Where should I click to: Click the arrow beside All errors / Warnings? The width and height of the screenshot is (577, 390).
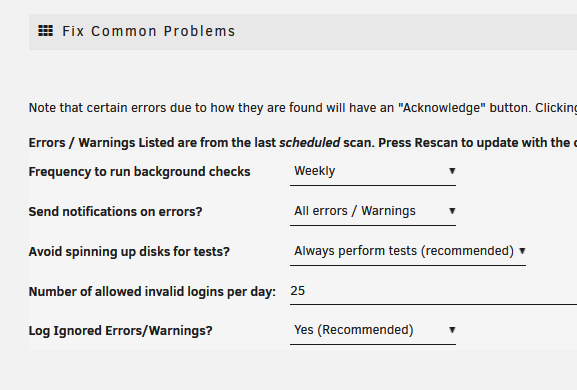pyautogui.click(x=452, y=211)
